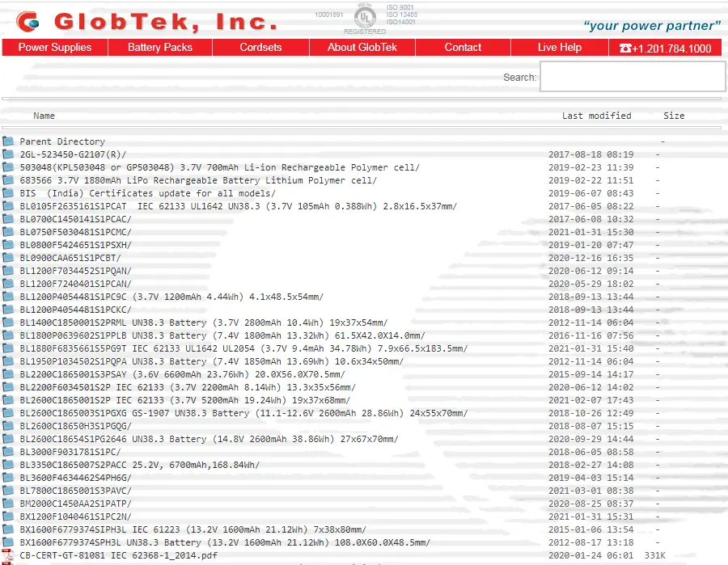Sort listing by Last modified column
The image size is (728, 565).
point(596,116)
